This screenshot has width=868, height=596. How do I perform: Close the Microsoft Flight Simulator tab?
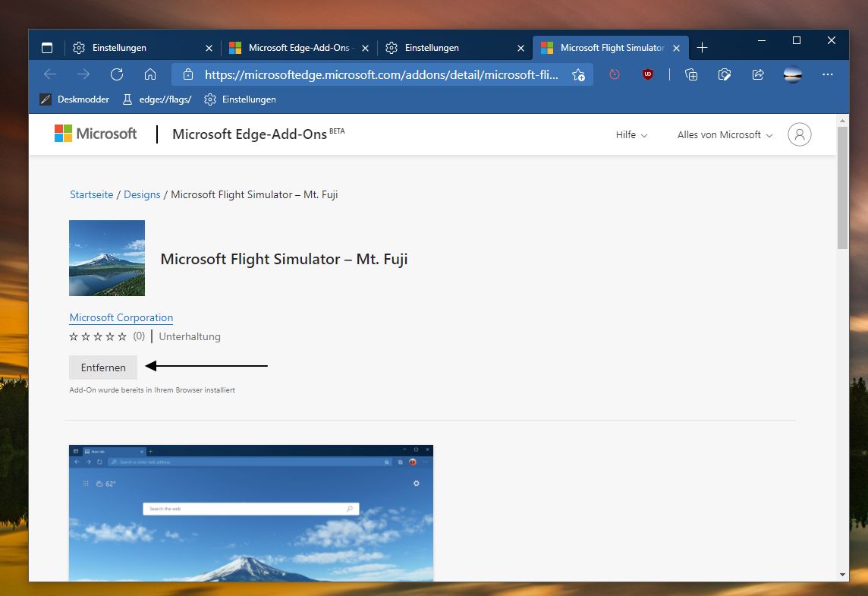677,48
